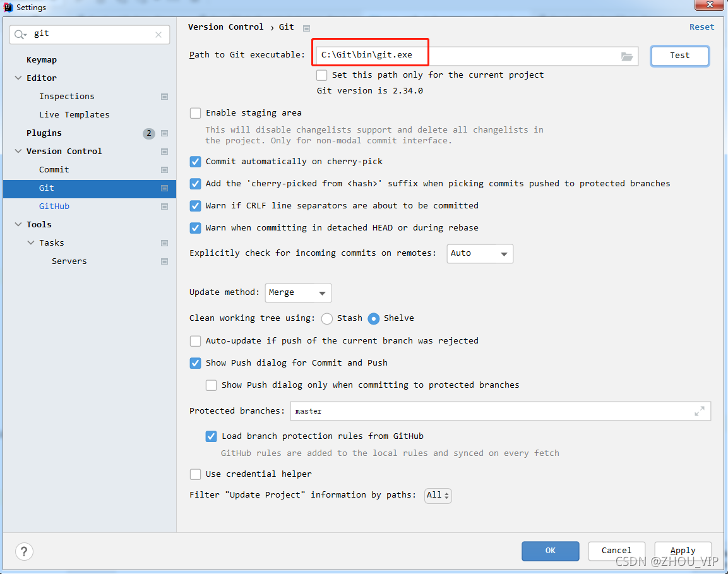Enable staging area checkbox
This screenshot has height=574, width=728.
[196, 113]
